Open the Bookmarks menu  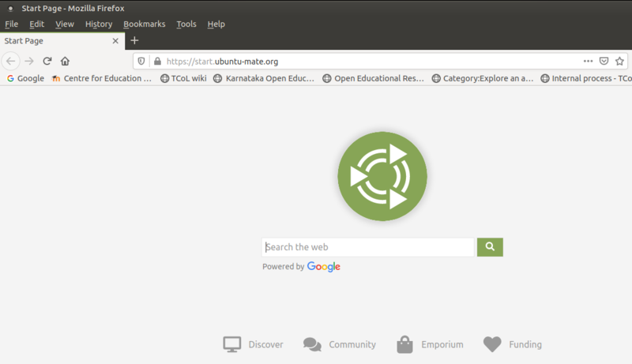pyautogui.click(x=145, y=24)
